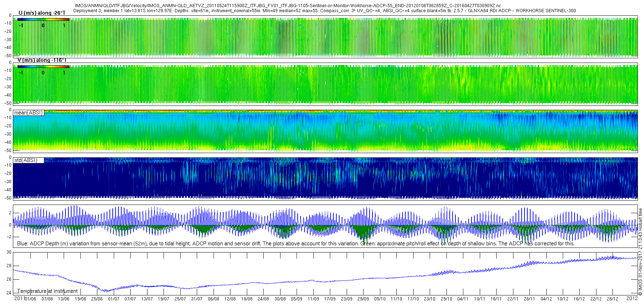Click the U (m/s) along -26°T panel title
Screen dimensions: 644x304
click(x=42, y=13)
